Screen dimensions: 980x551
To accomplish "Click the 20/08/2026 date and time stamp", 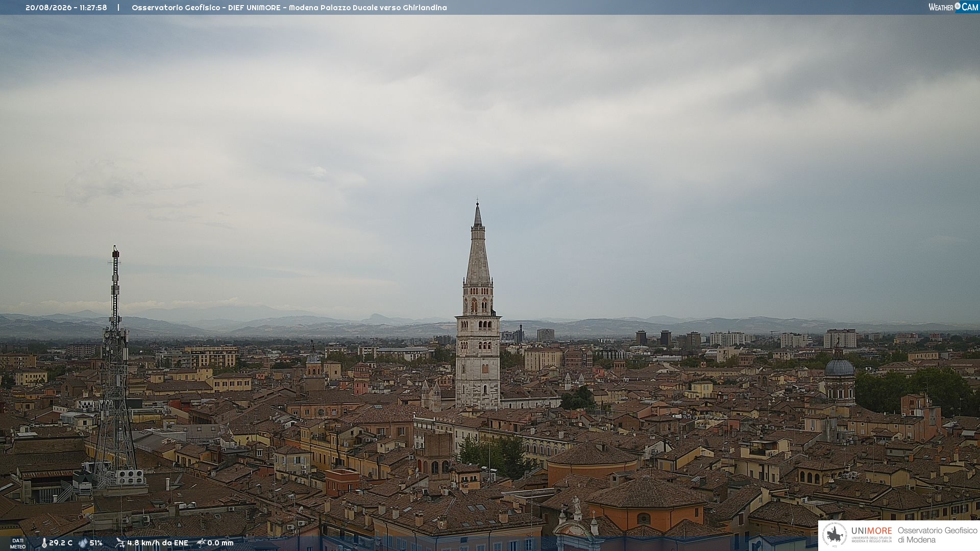I will tap(66, 8).
